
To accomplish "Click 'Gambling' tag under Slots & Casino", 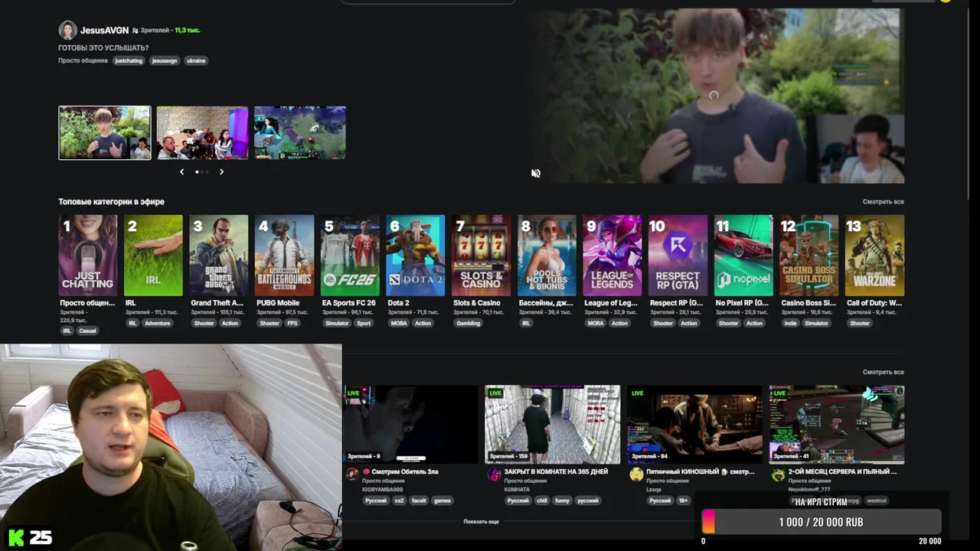I will [468, 323].
